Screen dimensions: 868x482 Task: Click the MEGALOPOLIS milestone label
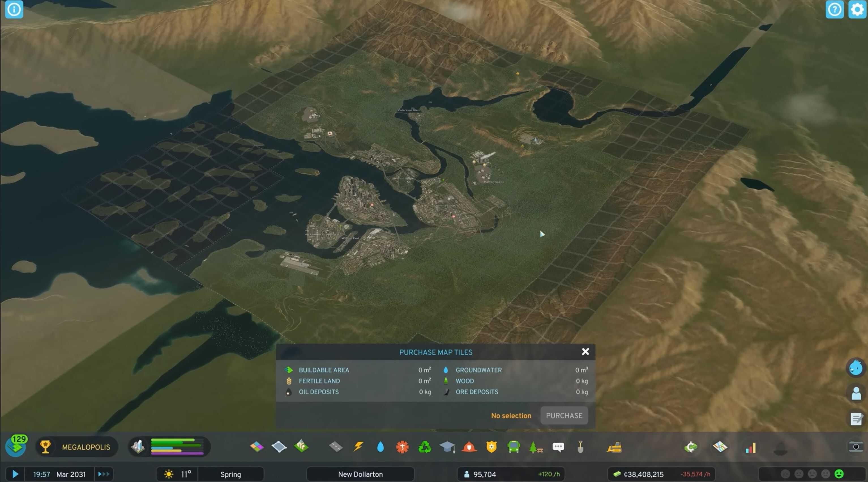[x=86, y=447]
